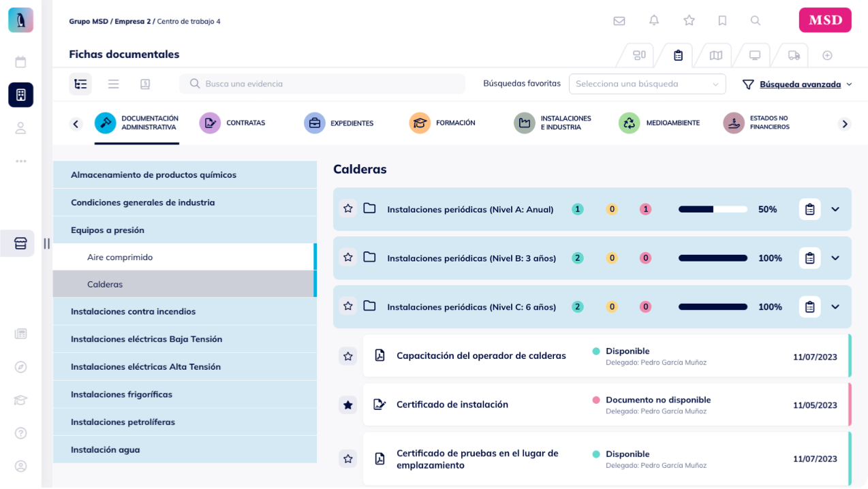The image size is (868, 489).
Task: Open clipboard icon for Nivel B: 3 años
Action: [809, 258]
